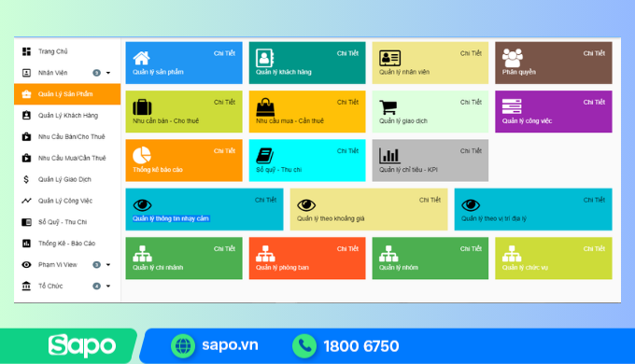Click the globe icon beside sapo.vn

coord(183,346)
